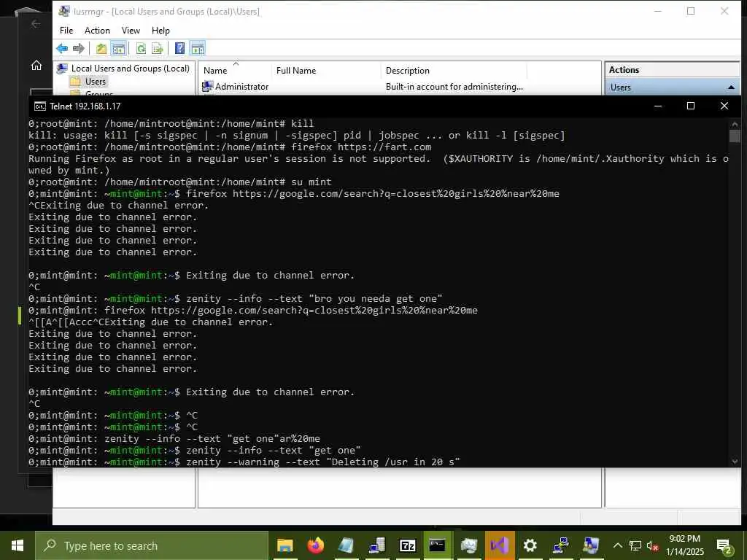Click the Actions pane header
The image size is (747, 560).
(x=672, y=69)
